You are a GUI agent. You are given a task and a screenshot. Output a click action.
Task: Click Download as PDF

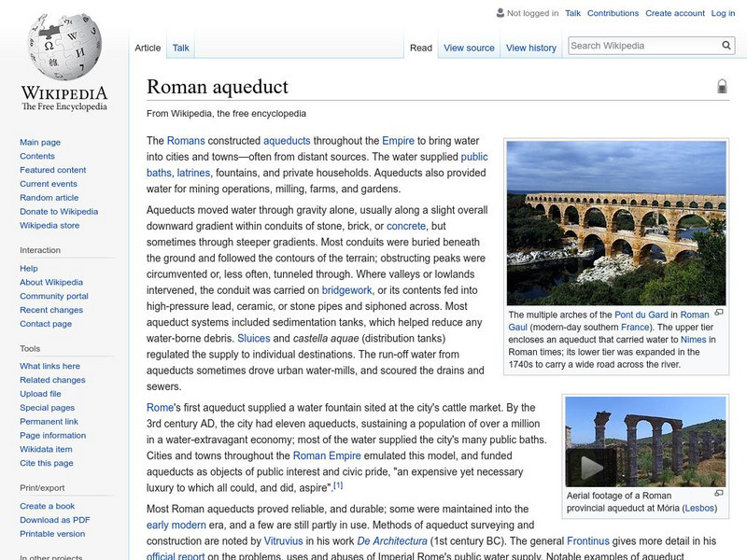(x=55, y=520)
